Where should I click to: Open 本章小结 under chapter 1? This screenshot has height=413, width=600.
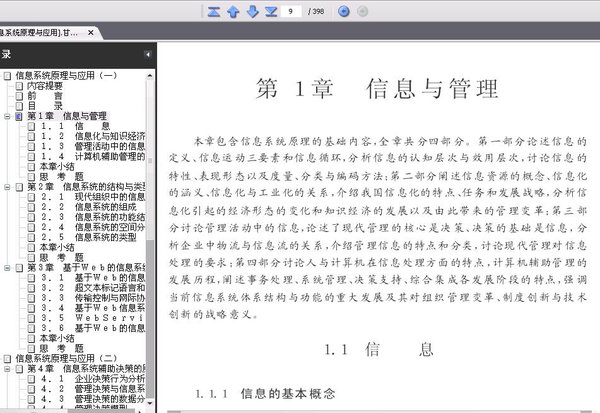point(57,167)
